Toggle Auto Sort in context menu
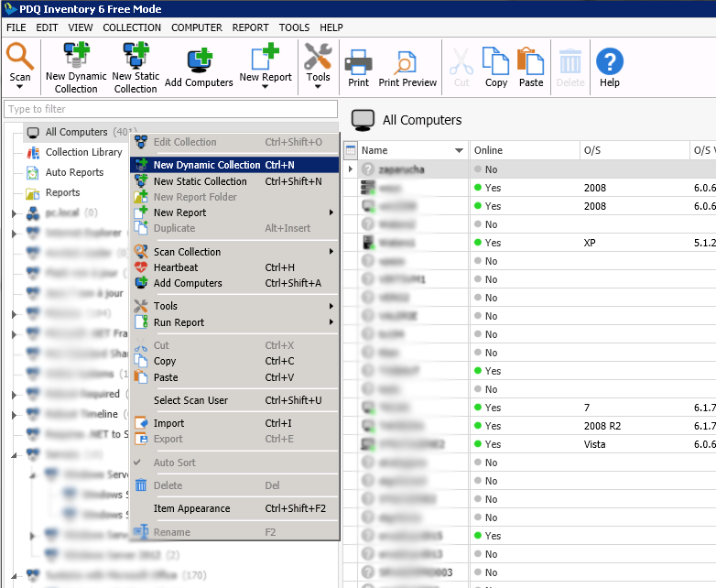The width and height of the screenshot is (716, 588). point(174,463)
